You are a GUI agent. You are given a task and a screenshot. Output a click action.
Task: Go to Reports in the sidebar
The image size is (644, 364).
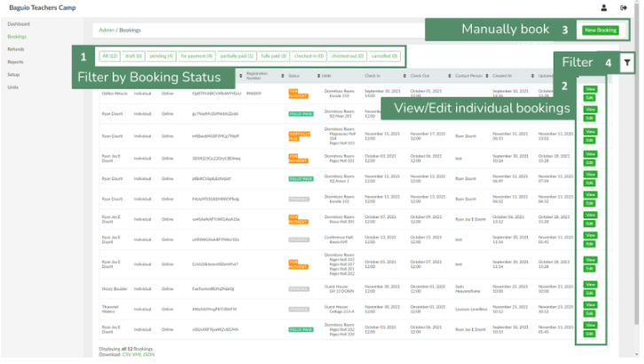coord(16,62)
